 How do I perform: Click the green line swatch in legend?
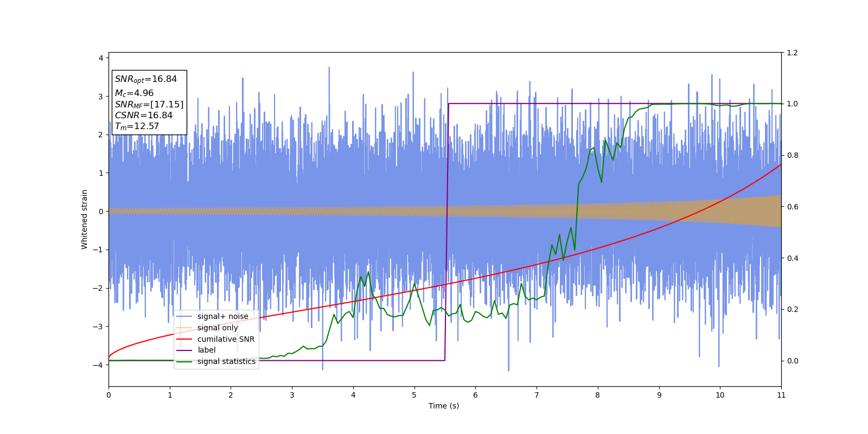coord(185,362)
